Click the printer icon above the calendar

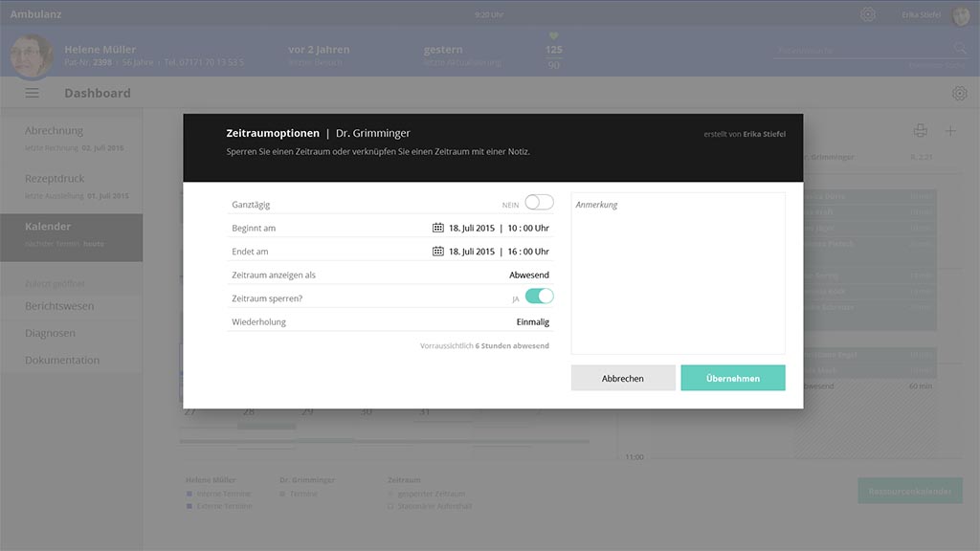[920, 131]
